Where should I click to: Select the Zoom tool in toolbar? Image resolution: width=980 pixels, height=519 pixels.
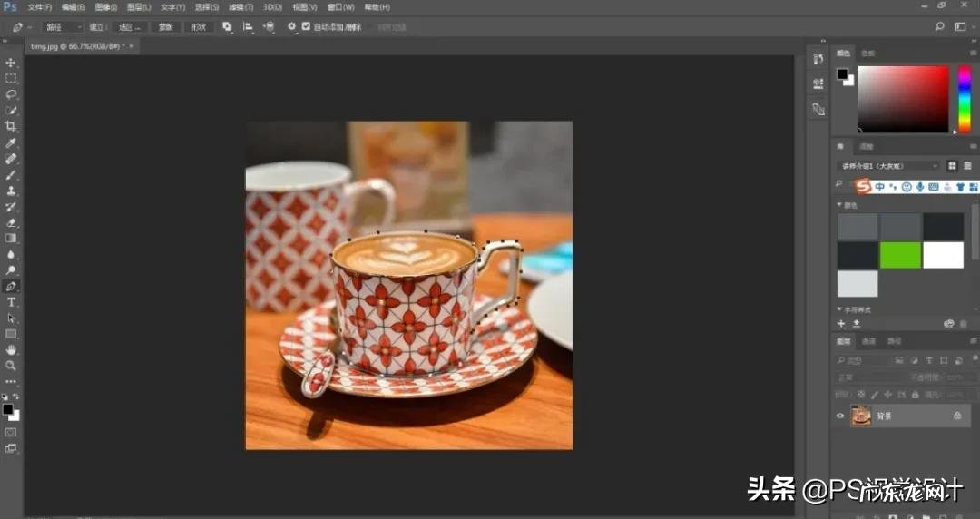(11, 365)
